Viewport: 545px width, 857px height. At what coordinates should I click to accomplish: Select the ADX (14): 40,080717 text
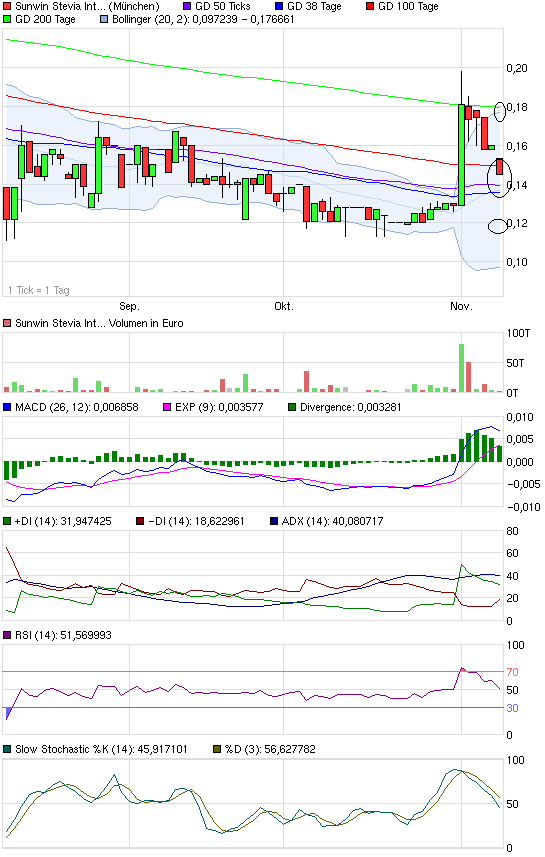[333, 522]
